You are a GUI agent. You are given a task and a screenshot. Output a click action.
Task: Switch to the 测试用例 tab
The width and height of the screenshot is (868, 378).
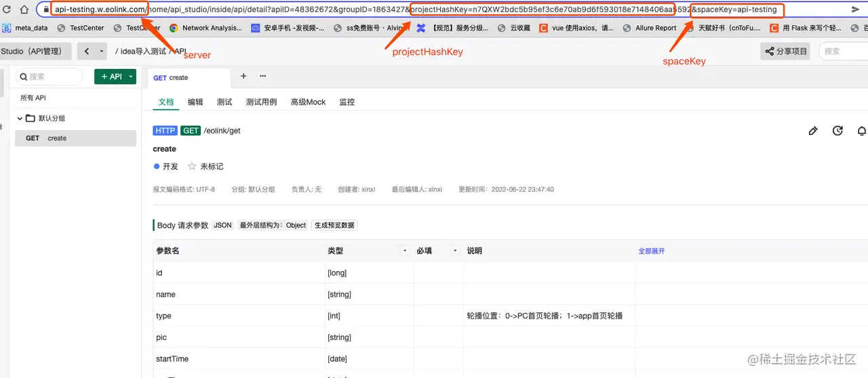261,102
